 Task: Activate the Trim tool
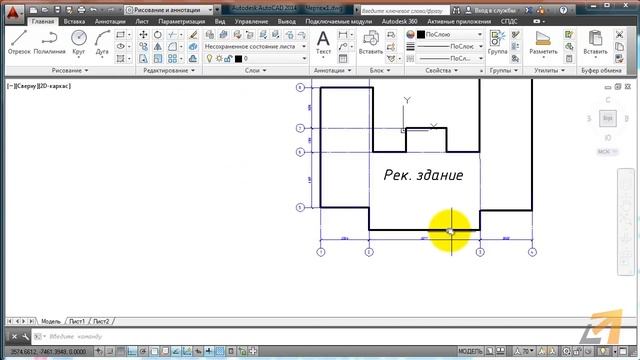172,35
